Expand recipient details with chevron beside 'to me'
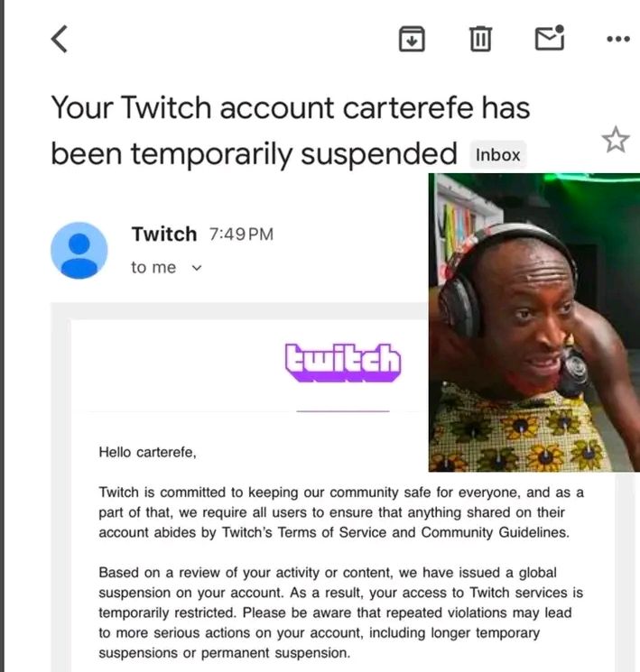The width and height of the screenshot is (640, 672). click(197, 268)
